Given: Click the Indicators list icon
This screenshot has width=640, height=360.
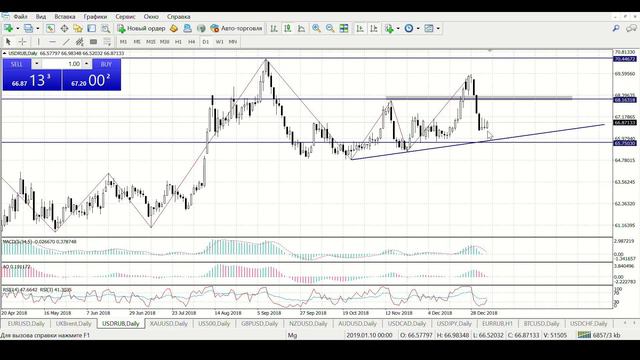Looking at the screenshot, I should click(x=389, y=28).
